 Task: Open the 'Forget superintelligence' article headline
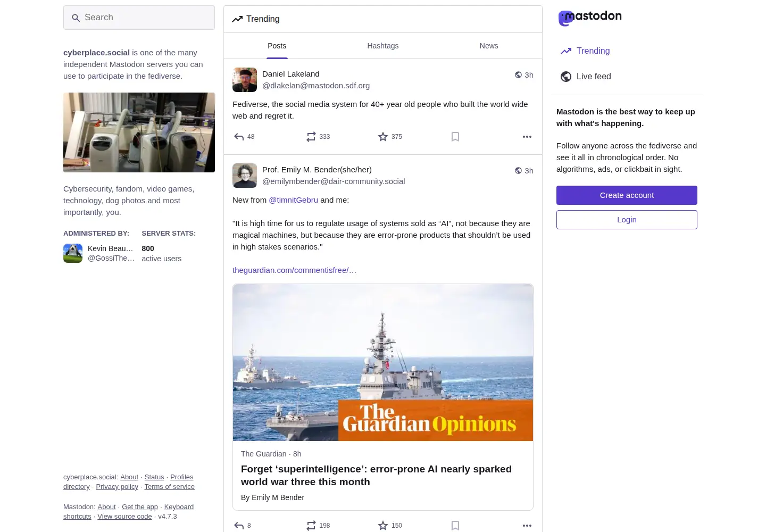tap(376, 476)
